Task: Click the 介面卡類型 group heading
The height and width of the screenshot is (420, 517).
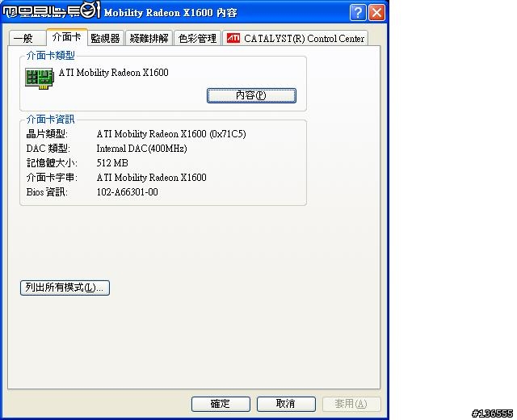Action: (50, 56)
